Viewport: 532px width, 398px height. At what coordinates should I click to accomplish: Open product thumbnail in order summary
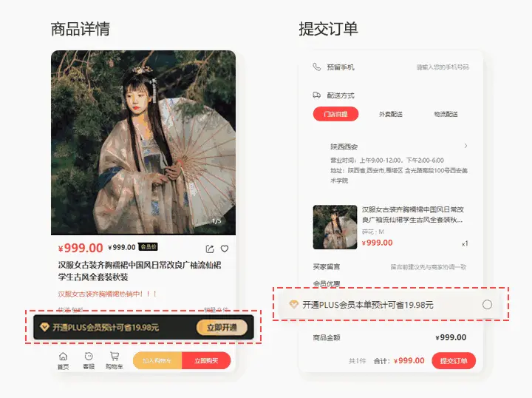click(335, 227)
